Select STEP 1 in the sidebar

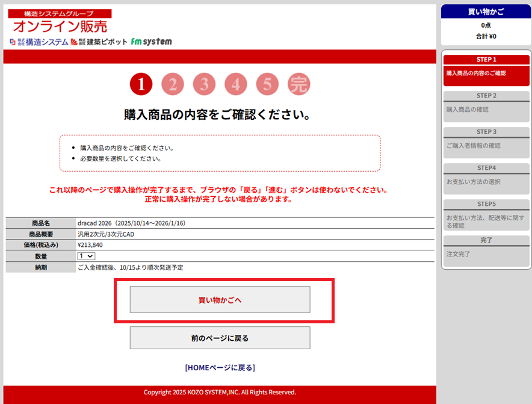(486, 60)
